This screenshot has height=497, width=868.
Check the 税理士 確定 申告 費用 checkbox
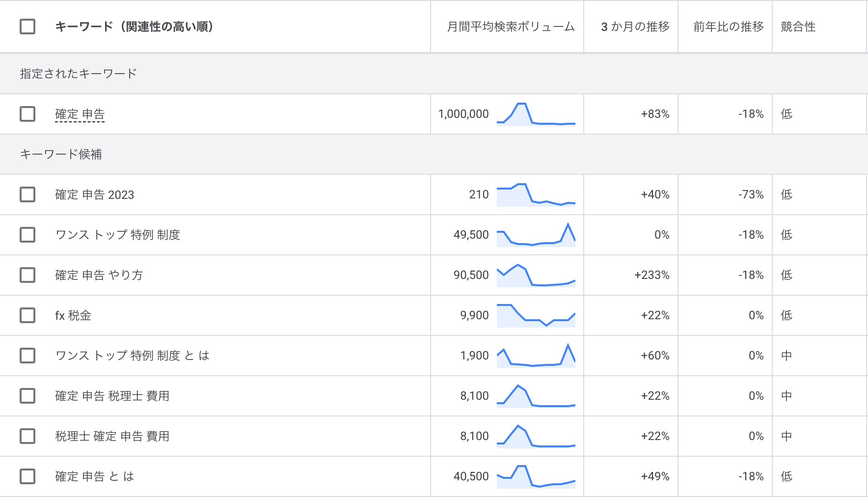point(27,436)
